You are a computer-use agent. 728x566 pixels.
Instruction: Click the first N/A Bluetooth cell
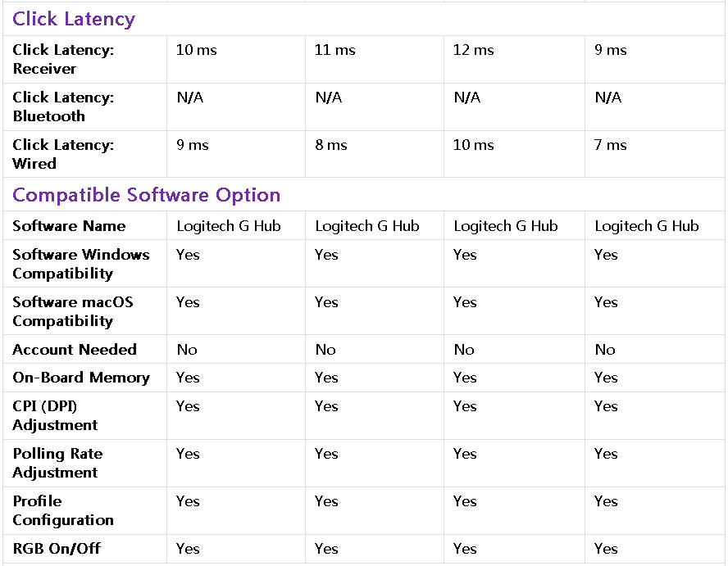pyautogui.click(x=190, y=97)
